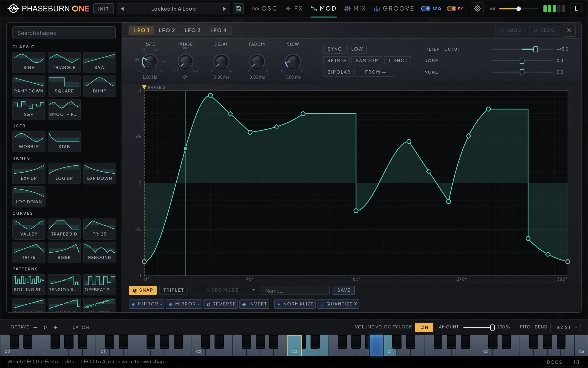The height and width of the screenshot is (368, 588).
Task: Select Rolling 8T pattern shape
Action: 29,285
